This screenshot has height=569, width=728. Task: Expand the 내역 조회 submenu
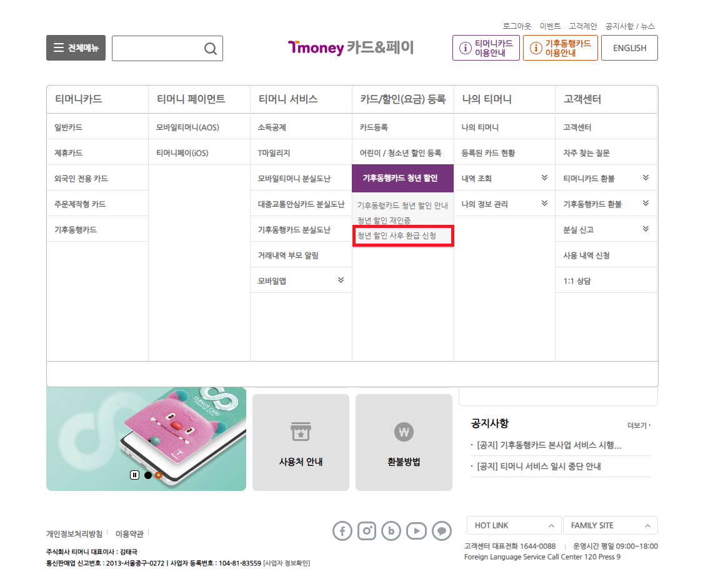546,177
